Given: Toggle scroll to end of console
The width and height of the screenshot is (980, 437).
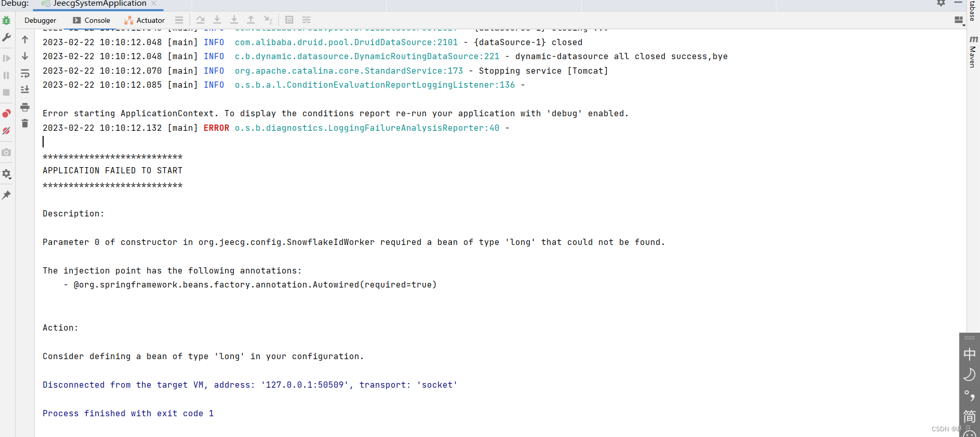Looking at the screenshot, I should [x=25, y=90].
